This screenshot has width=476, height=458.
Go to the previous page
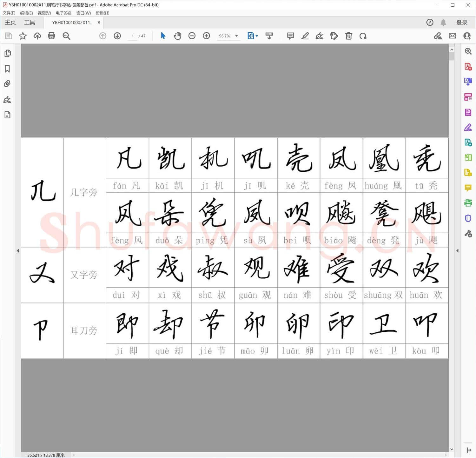pos(103,36)
